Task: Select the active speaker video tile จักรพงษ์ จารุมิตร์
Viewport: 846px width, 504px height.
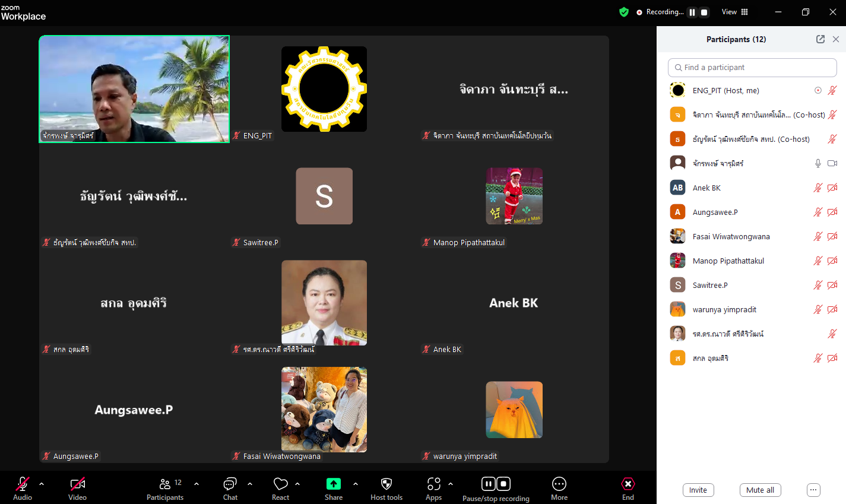Action: pos(134,89)
